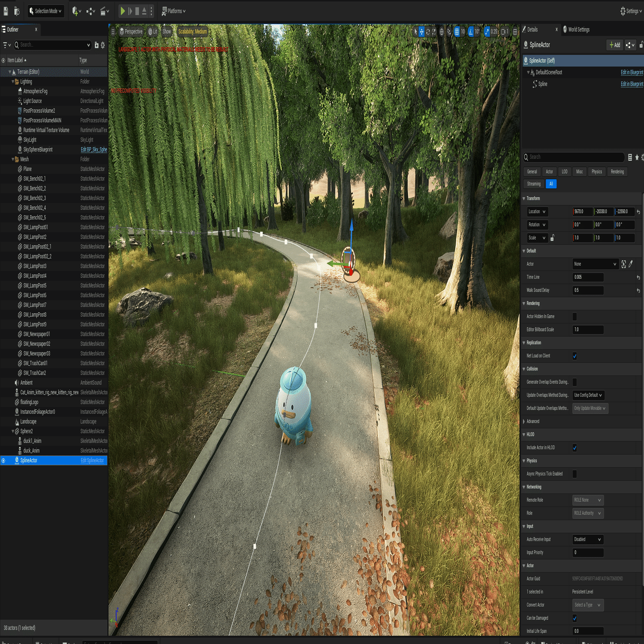Toggle surface snapping icon
Viewport: 644px width, 644px height.
(x=449, y=32)
